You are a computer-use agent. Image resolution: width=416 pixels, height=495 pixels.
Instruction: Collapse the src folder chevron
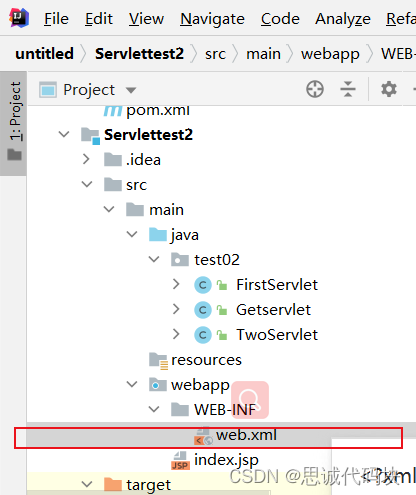coord(87,184)
